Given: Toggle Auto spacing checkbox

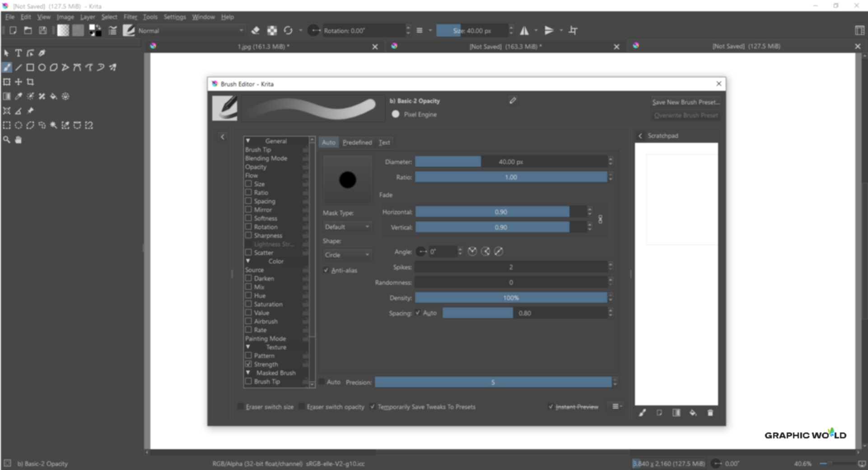Looking at the screenshot, I should click(x=418, y=313).
